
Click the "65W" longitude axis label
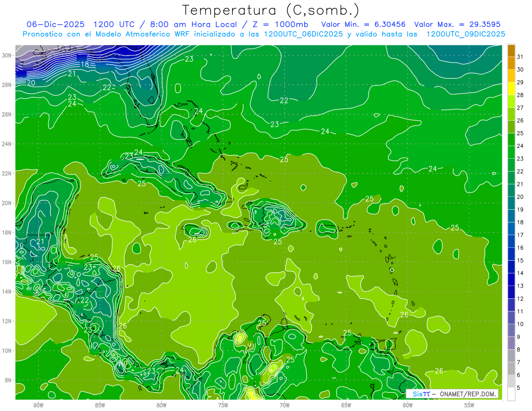(346, 405)
